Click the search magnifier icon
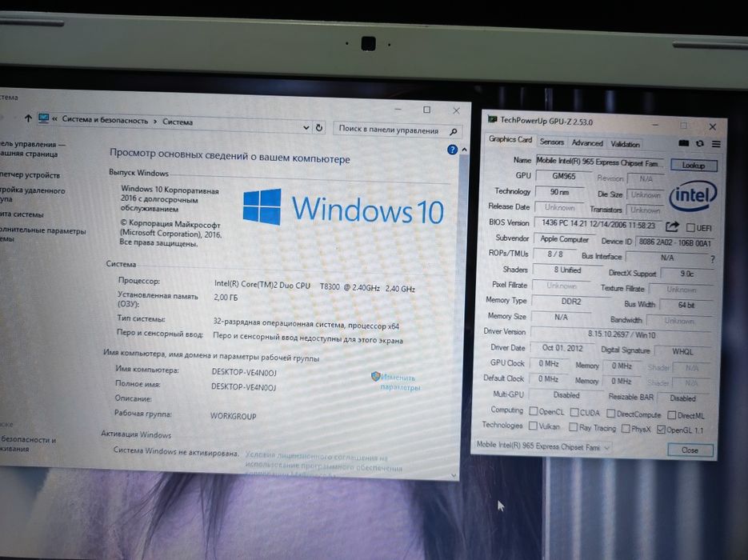Image resolution: width=748 pixels, height=560 pixels. click(x=453, y=131)
